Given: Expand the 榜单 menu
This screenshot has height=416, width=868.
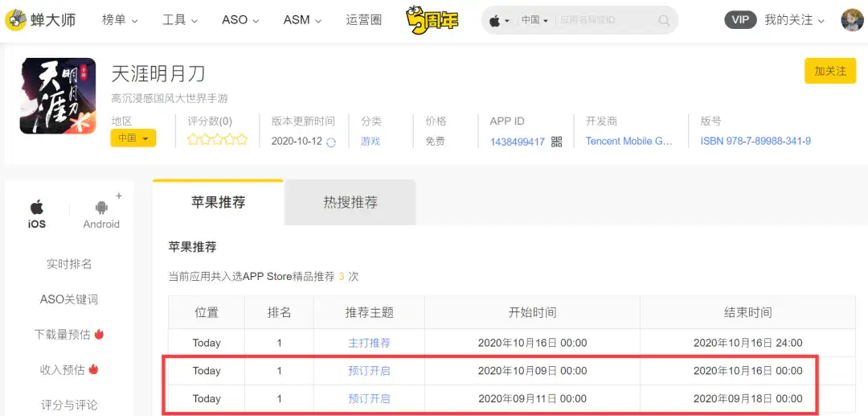Looking at the screenshot, I should (120, 20).
